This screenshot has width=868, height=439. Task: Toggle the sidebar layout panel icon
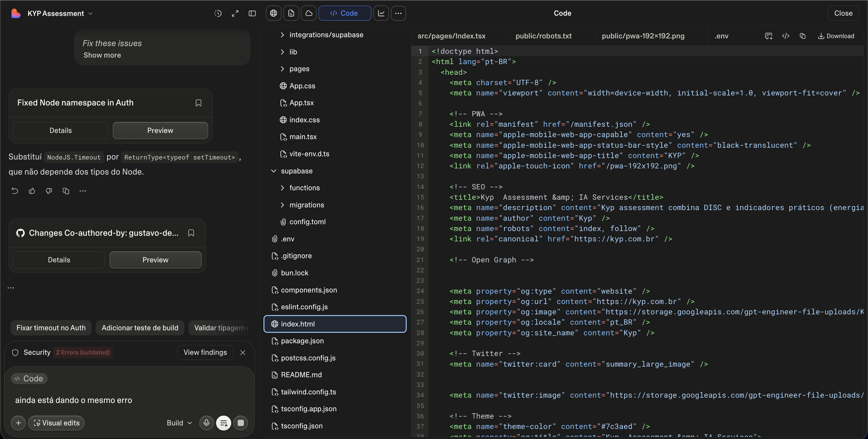[252, 13]
